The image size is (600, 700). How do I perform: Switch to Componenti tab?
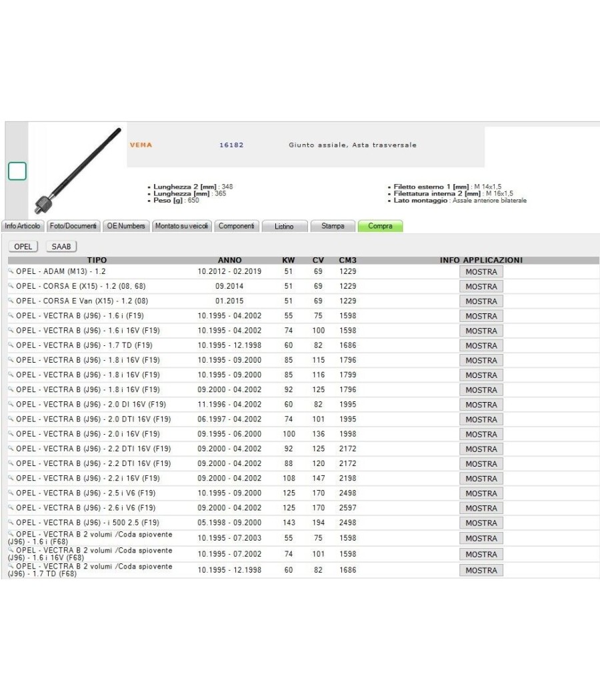(236, 226)
